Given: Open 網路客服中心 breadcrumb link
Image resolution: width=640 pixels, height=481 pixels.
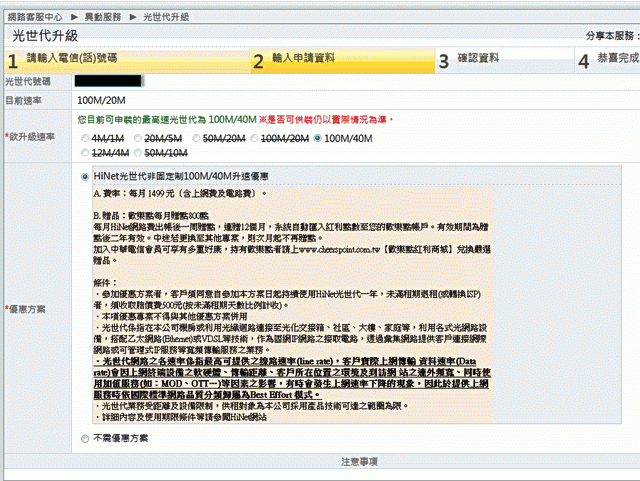Looking at the screenshot, I should click(35, 17).
